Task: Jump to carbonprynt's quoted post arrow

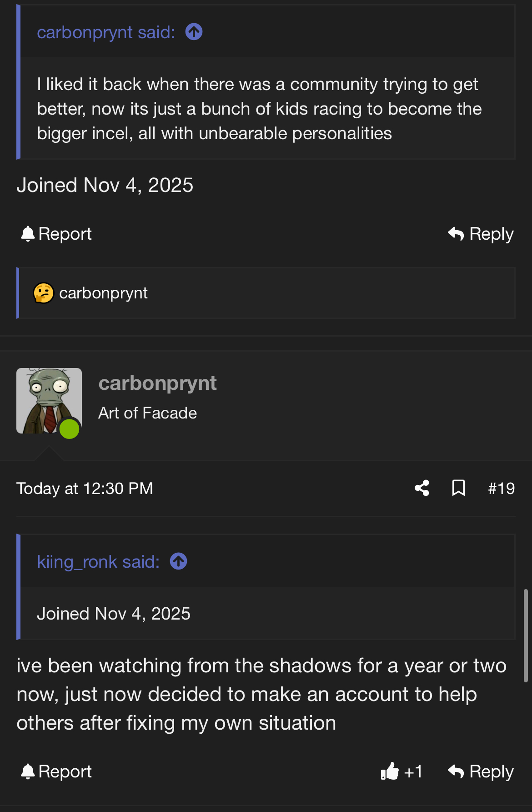Action: point(194,32)
